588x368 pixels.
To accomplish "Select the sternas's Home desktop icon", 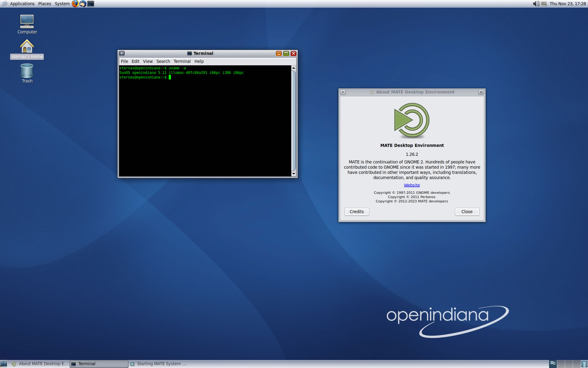I will [x=27, y=49].
